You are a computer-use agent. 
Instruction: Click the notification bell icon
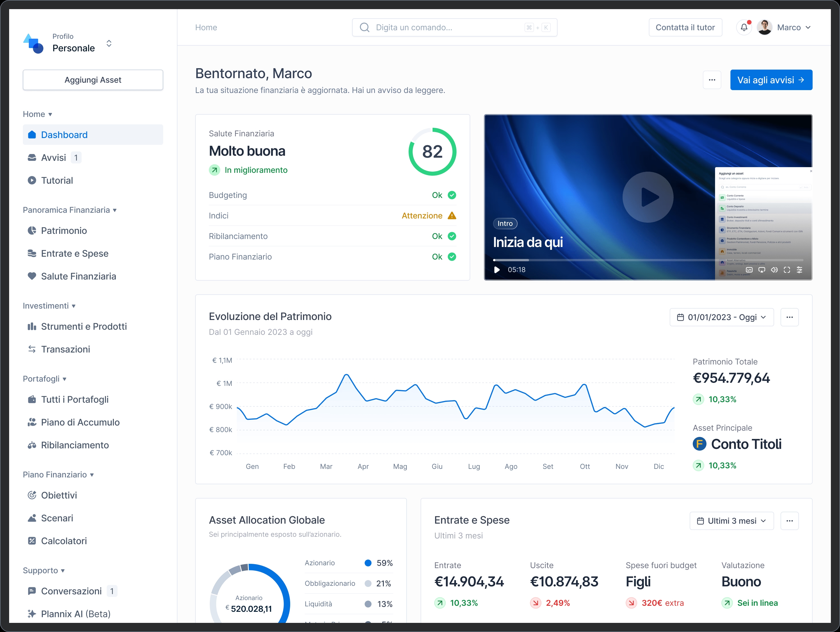coord(744,27)
